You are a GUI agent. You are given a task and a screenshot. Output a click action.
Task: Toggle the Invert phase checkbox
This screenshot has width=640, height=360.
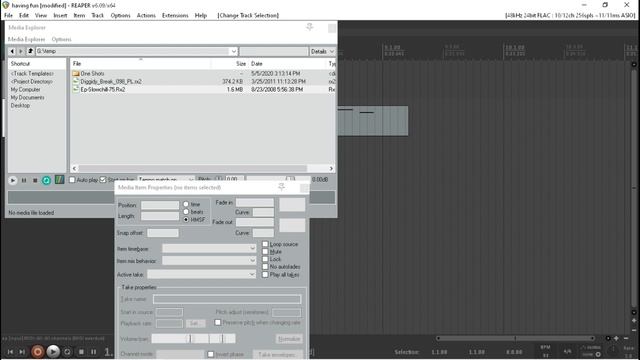point(211,354)
